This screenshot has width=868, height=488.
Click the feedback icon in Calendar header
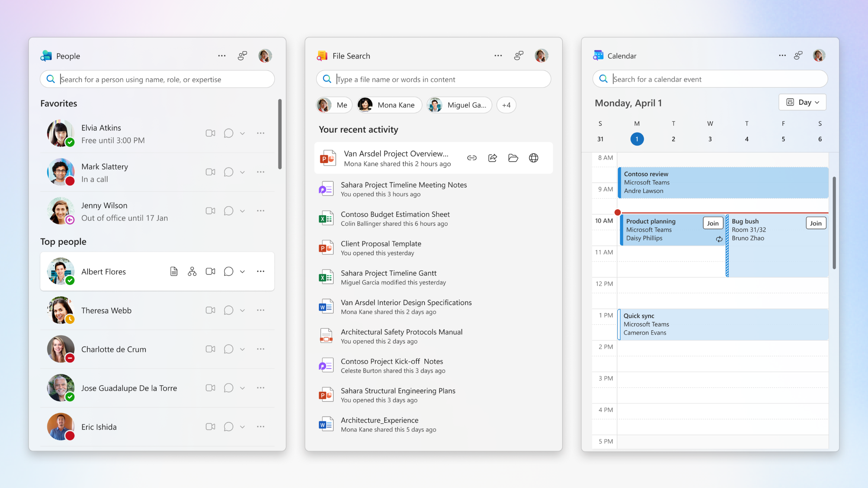798,56
